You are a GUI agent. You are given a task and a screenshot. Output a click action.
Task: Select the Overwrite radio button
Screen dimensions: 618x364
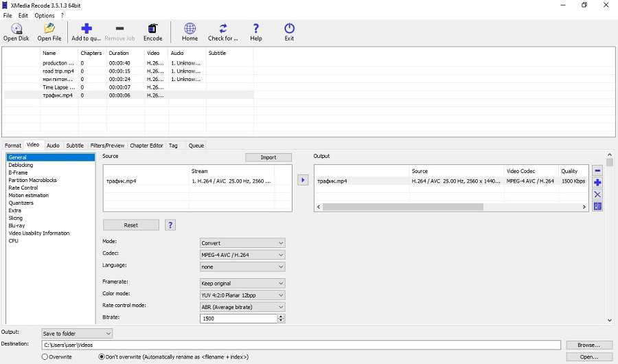(x=45, y=357)
